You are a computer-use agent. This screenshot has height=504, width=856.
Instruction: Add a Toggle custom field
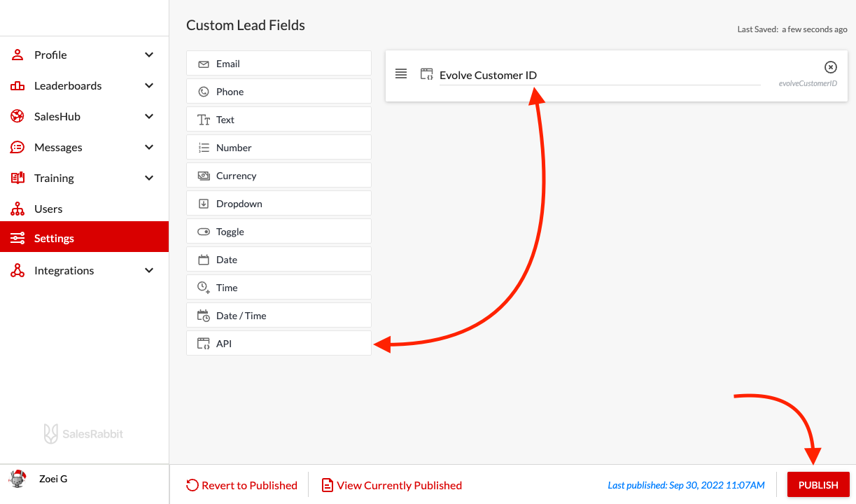pos(279,232)
